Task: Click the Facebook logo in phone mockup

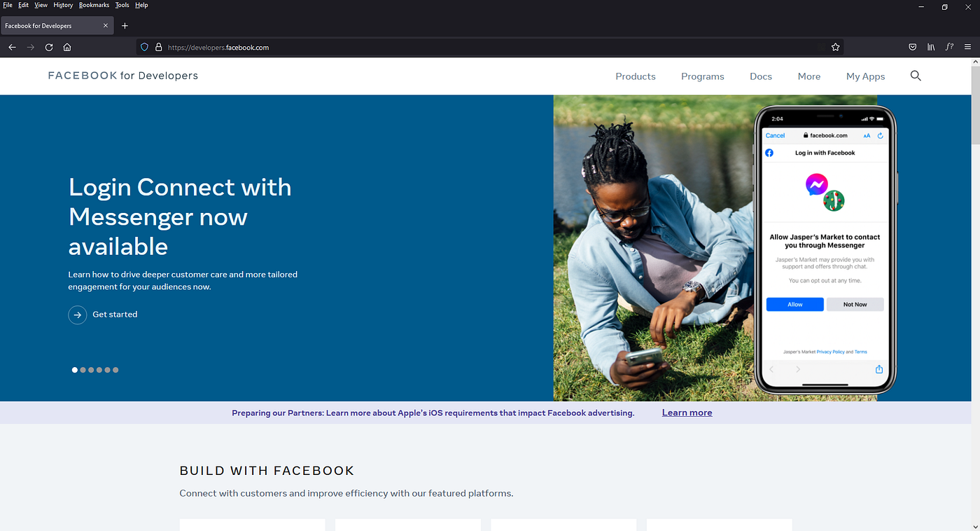Action: pos(769,153)
